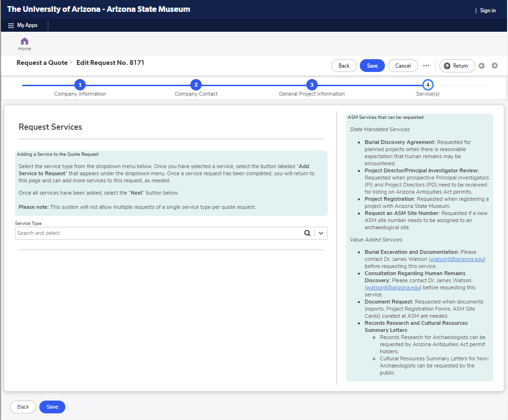Screen dimensions: 508x420
Task: Go to previous record arrow icon
Action: [x=482, y=65]
